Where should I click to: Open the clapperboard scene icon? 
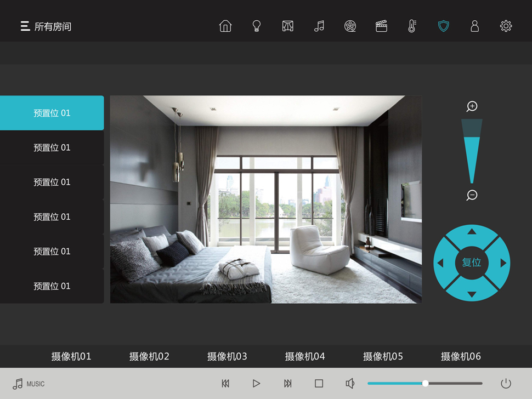click(381, 26)
